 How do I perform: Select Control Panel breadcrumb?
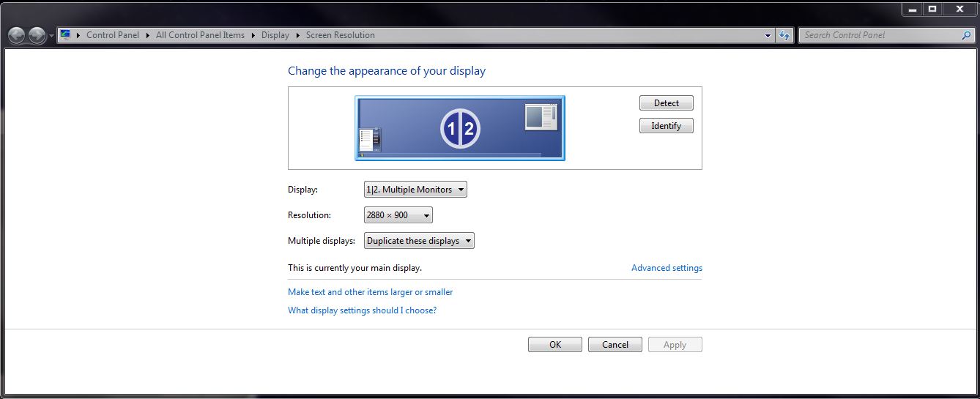coord(112,35)
